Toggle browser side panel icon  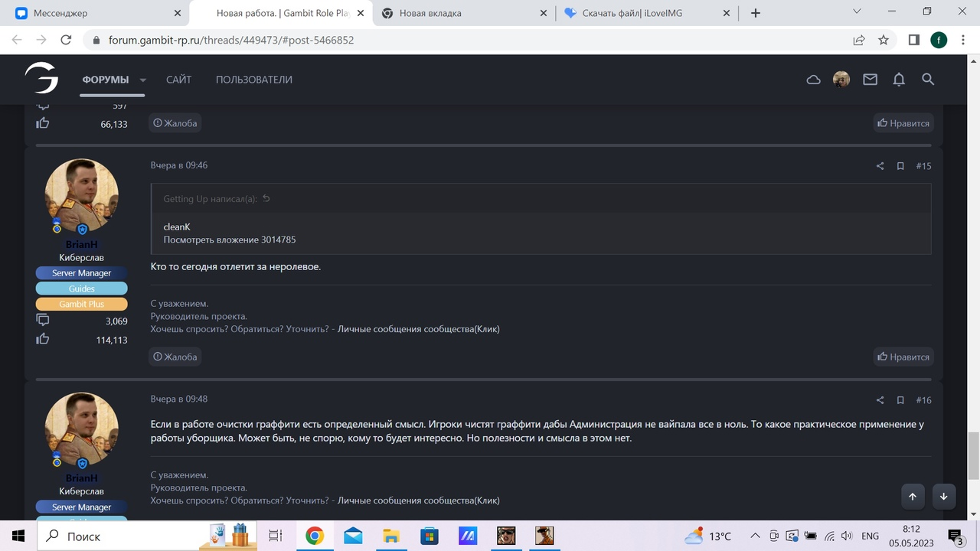pos(913,40)
